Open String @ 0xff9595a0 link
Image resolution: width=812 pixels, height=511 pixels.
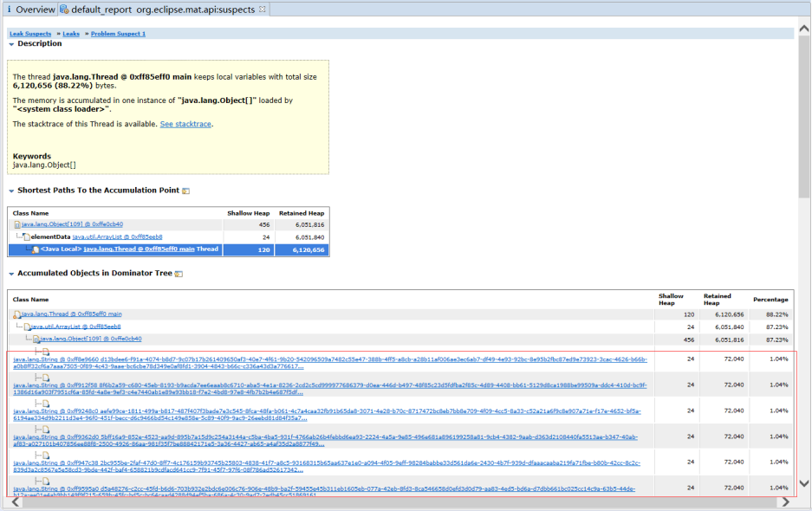pyautogui.click(x=323, y=491)
